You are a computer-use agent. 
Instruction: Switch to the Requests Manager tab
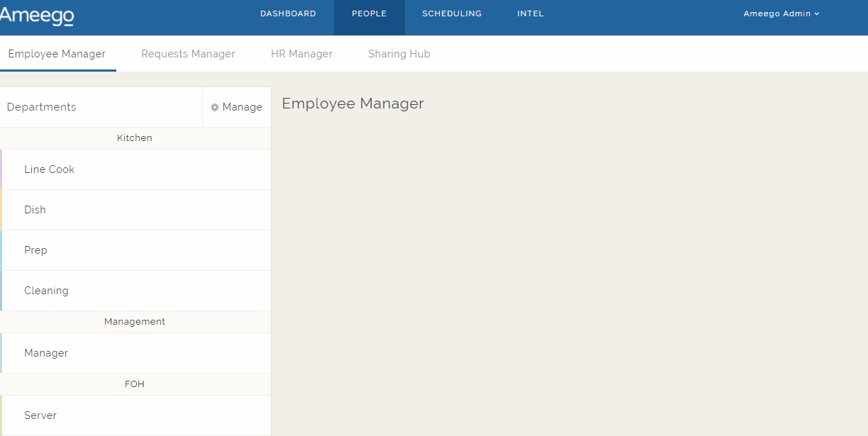point(188,53)
